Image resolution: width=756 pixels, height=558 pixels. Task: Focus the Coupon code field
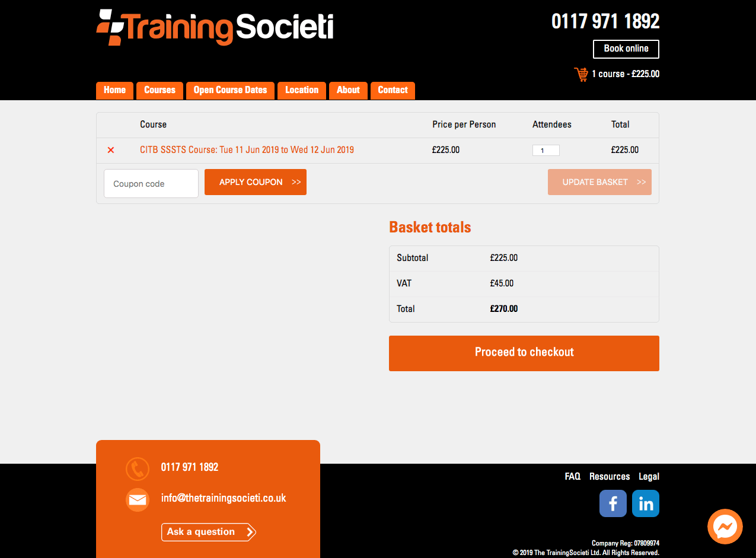[x=151, y=184]
